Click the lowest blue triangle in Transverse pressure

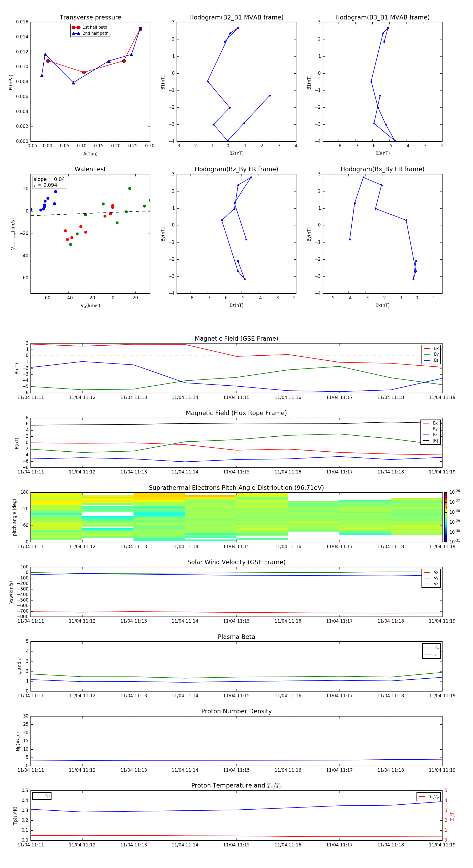(x=73, y=83)
